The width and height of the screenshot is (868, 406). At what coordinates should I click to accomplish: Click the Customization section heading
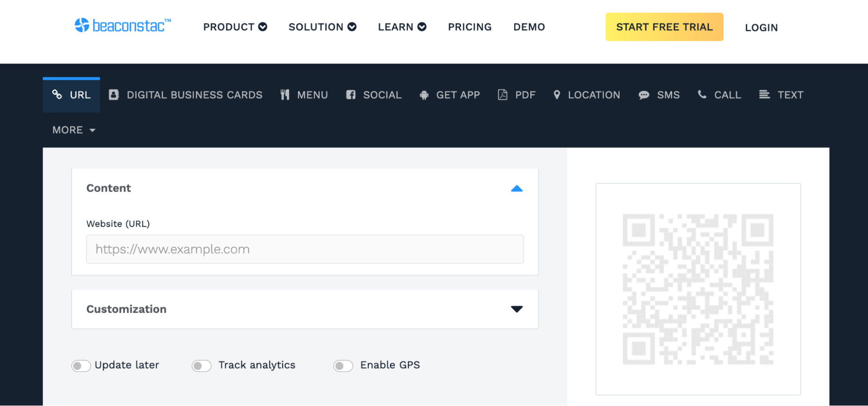(x=126, y=309)
